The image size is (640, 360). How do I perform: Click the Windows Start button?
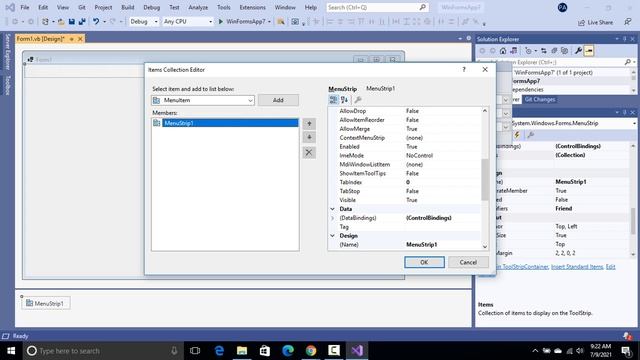11,351
